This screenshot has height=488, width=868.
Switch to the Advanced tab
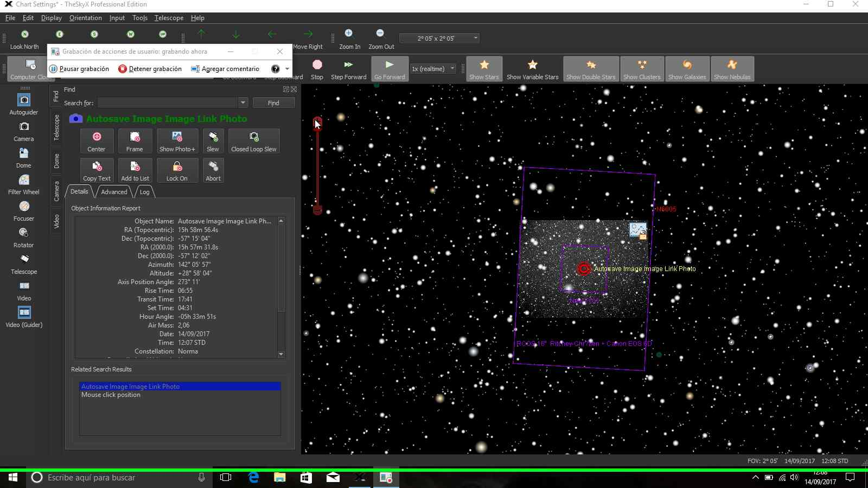click(114, 192)
